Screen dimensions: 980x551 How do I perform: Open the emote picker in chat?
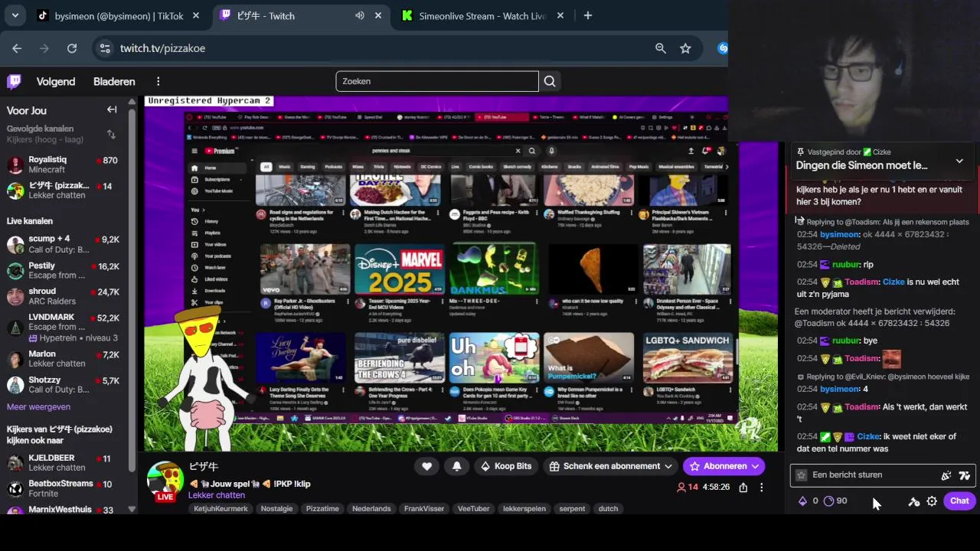pyautogui.click(x=946, y=475)
